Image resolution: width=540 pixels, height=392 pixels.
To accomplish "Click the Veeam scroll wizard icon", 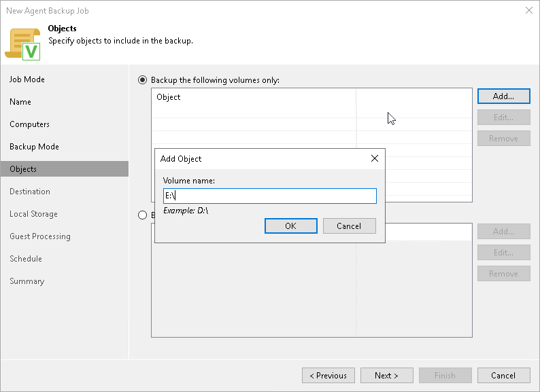I will pyautogui.click(x=22, y=44).
